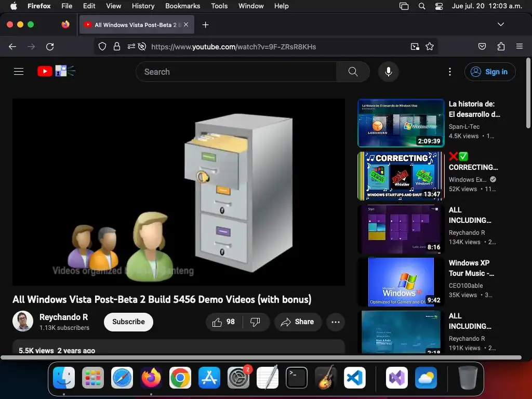Click the autoplay blocked icon in address bar

[x=142, y=46]
